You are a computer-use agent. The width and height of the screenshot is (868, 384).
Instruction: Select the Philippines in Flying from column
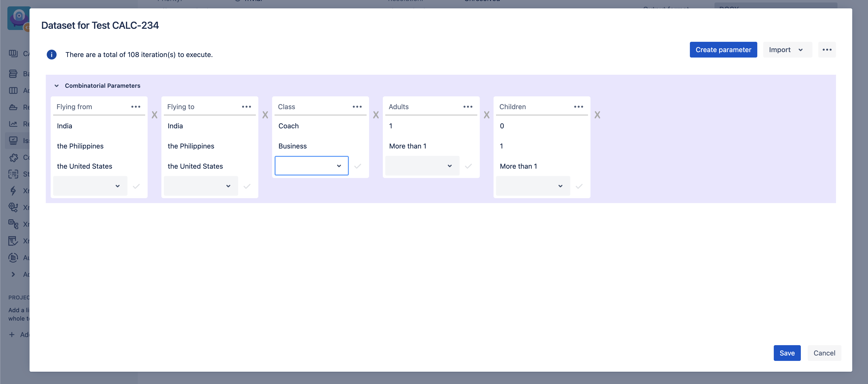point(80,146)
